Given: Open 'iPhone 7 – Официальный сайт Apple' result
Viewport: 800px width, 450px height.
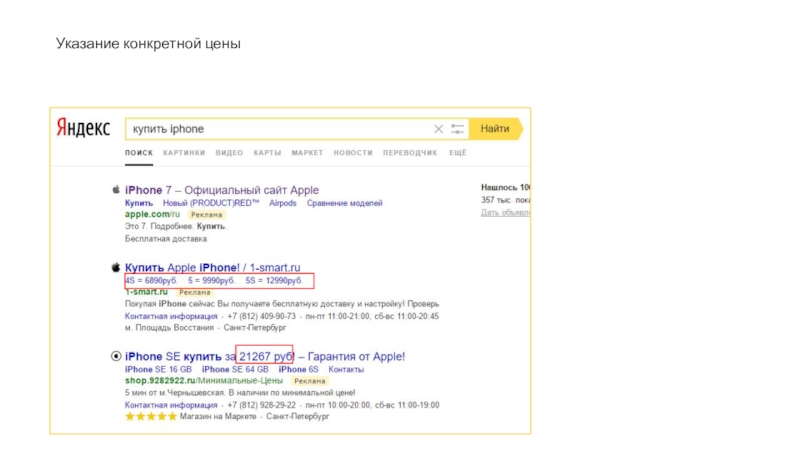Looking at the screenshot, I should (x=222, y=190).
